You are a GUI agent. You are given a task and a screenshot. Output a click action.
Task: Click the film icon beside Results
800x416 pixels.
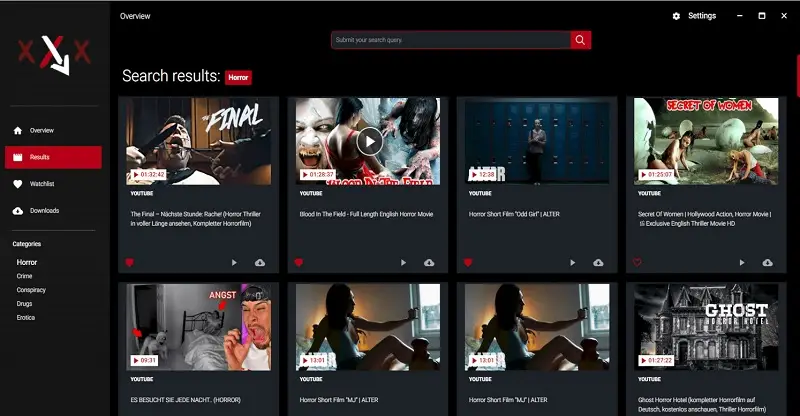coord(18,157)
